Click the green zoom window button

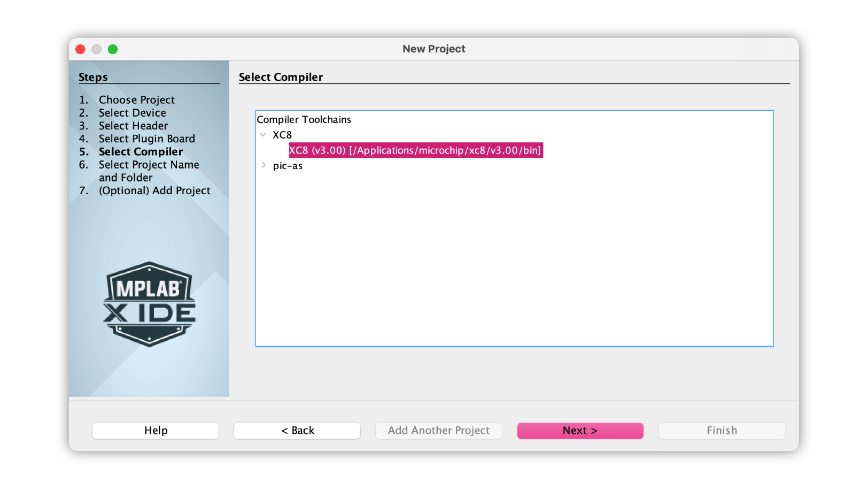(113, 49)
